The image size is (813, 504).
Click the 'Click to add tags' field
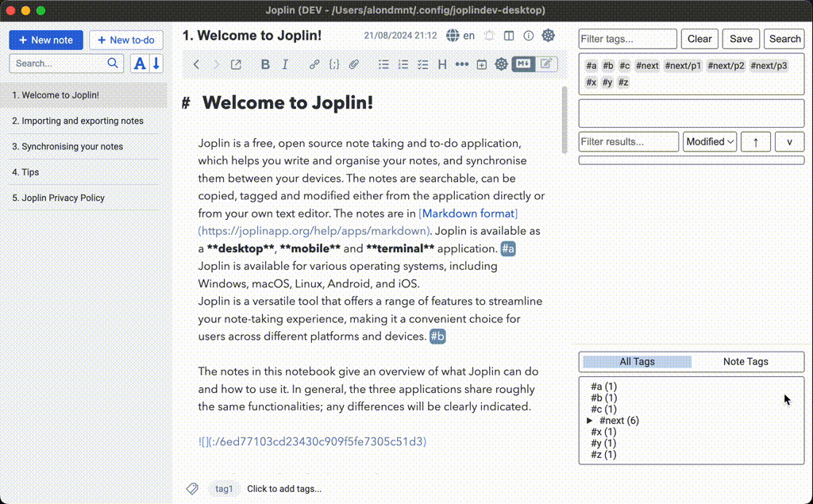(x=284, y=488)
